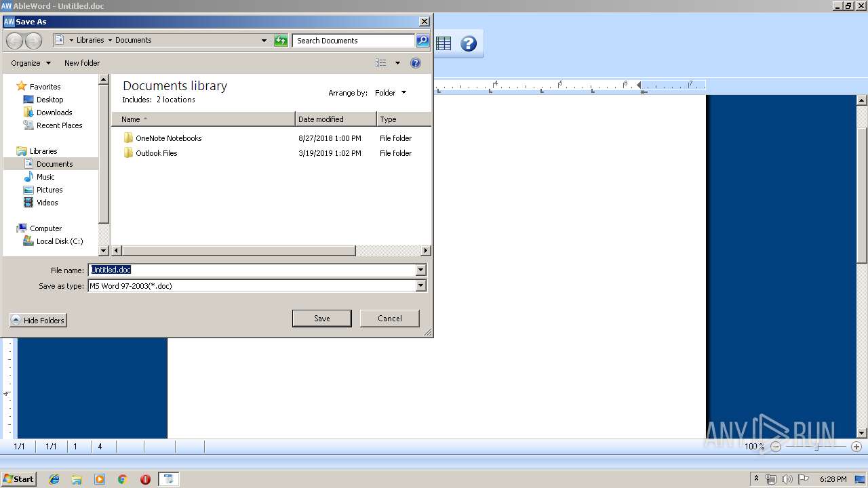Click AbleWord taskbar button

[168, 479]
